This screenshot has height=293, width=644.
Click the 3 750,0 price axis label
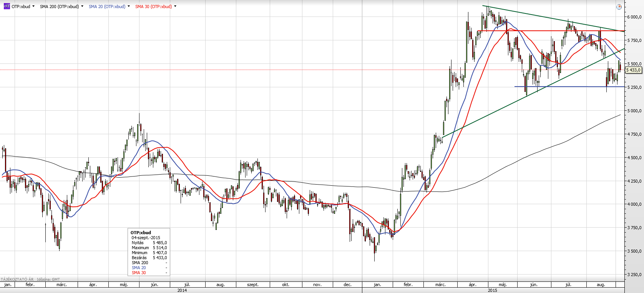pos(634,228)
